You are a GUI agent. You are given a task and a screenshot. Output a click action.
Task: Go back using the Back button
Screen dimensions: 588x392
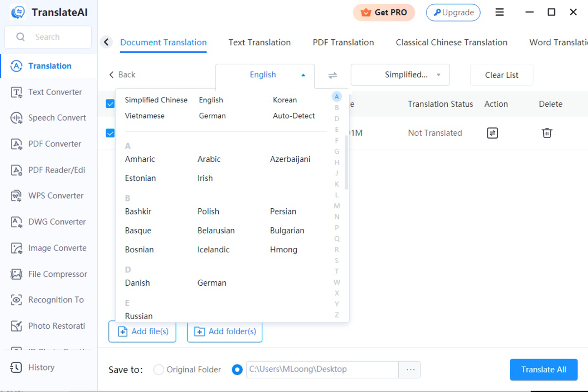122,74
